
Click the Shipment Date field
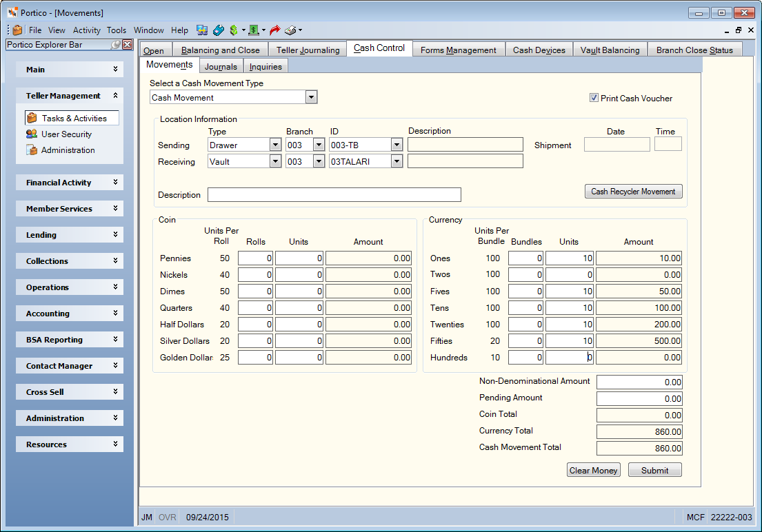coord(616,144)
